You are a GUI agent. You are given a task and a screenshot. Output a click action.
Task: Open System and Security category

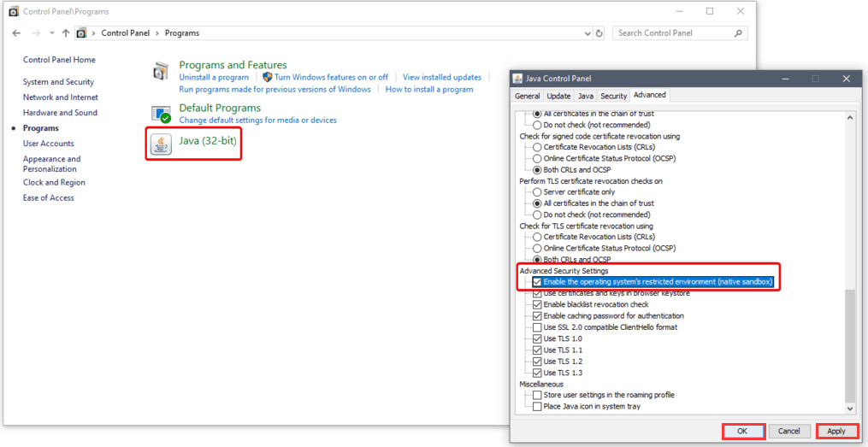59,82
